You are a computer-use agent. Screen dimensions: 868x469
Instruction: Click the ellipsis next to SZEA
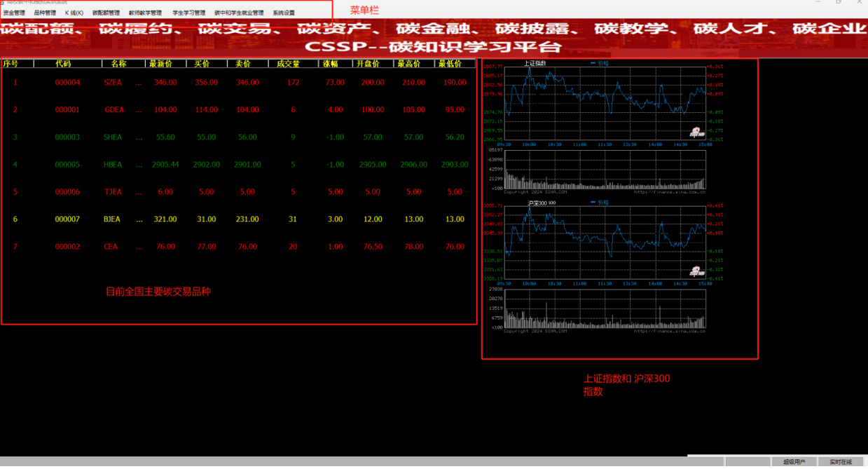tap(139, 83)
